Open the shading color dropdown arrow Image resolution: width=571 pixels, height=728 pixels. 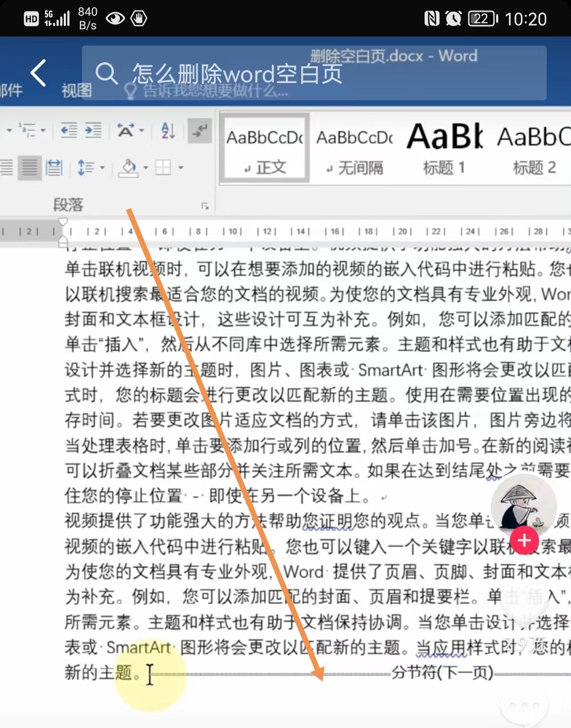pyautogui.click(x=146, y=168)
